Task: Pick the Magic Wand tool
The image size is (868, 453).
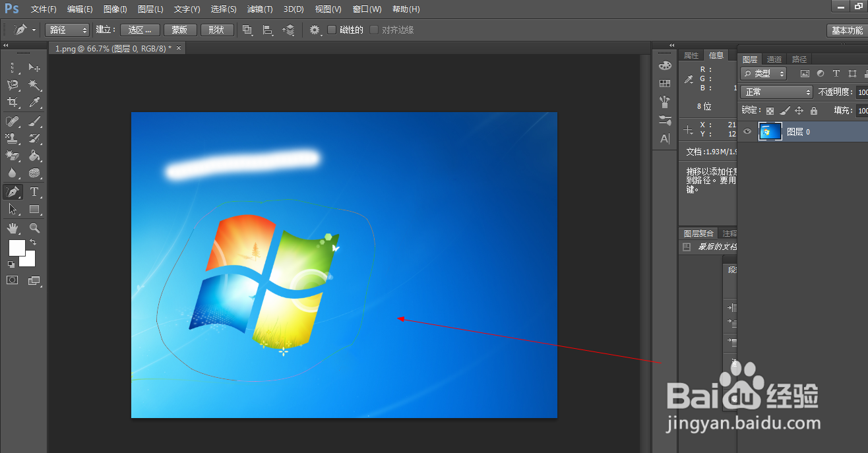Action: [x=34, y=85]
